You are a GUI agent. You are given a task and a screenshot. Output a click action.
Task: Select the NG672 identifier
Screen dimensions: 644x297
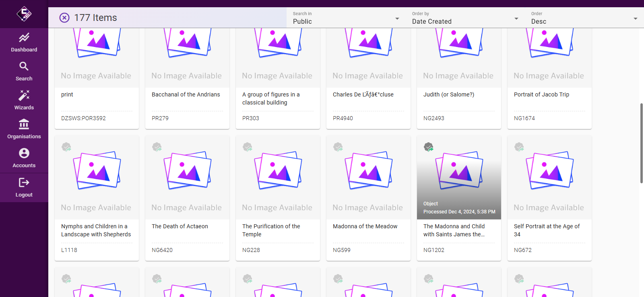point(523,250)
